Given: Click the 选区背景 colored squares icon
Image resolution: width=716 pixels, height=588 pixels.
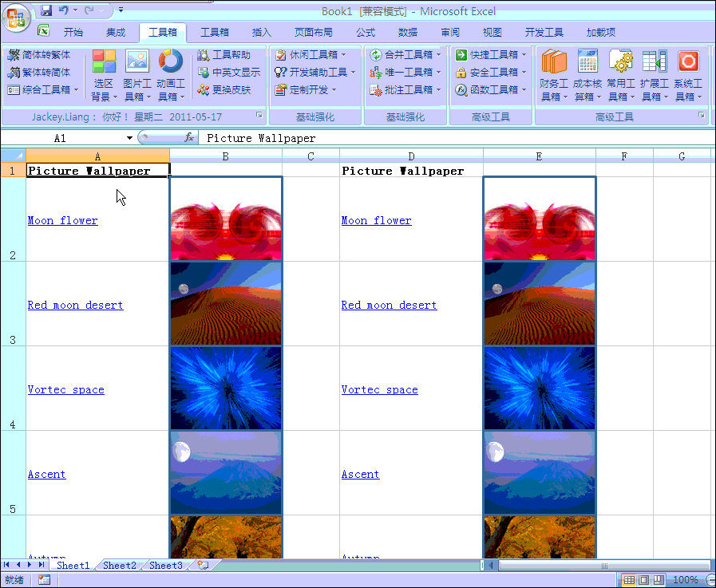Looking at the screenshot, I should [104, 61].
